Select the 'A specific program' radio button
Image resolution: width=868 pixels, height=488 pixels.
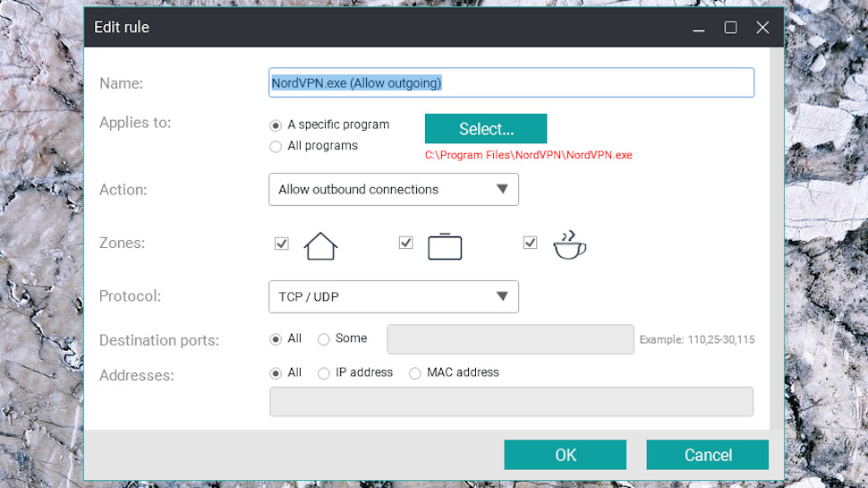(276, 125)
